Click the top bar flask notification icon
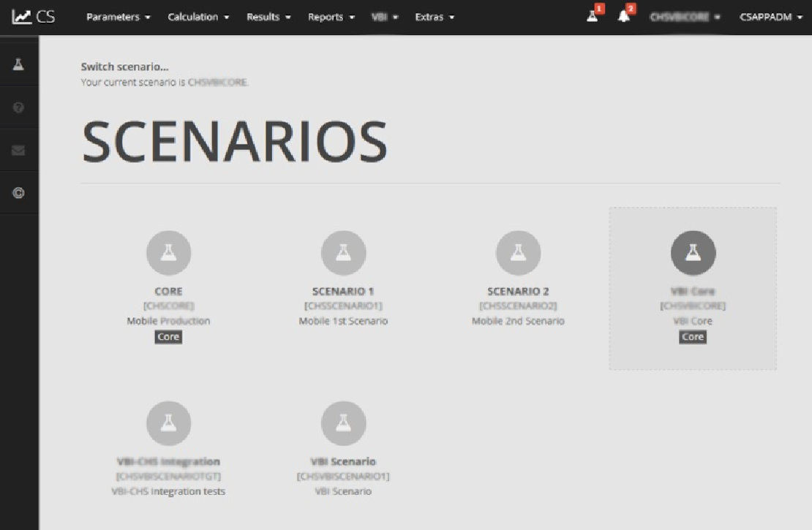The width and height of the screenshot is (812, 530). (x=593, y=16)
